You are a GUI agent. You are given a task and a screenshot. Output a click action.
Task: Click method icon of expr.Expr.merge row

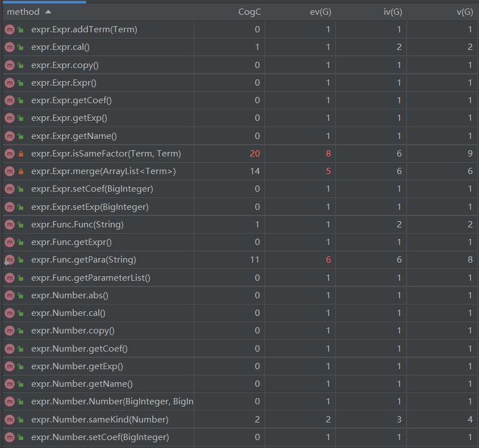tap(10, 171)
